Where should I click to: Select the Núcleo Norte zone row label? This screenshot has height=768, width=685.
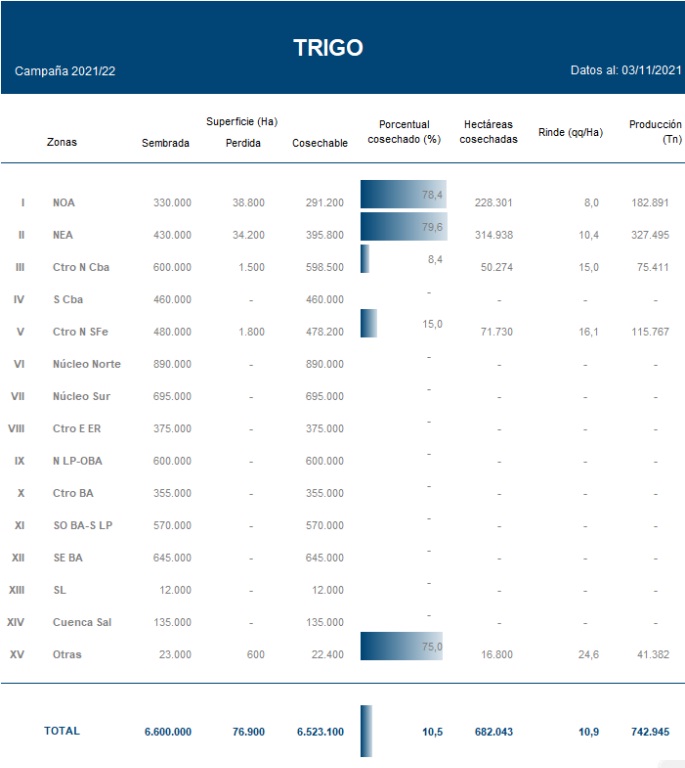pos(86,364)
